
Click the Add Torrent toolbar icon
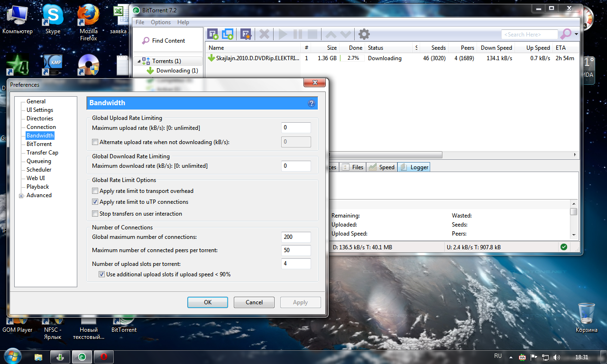coord(213,34)
